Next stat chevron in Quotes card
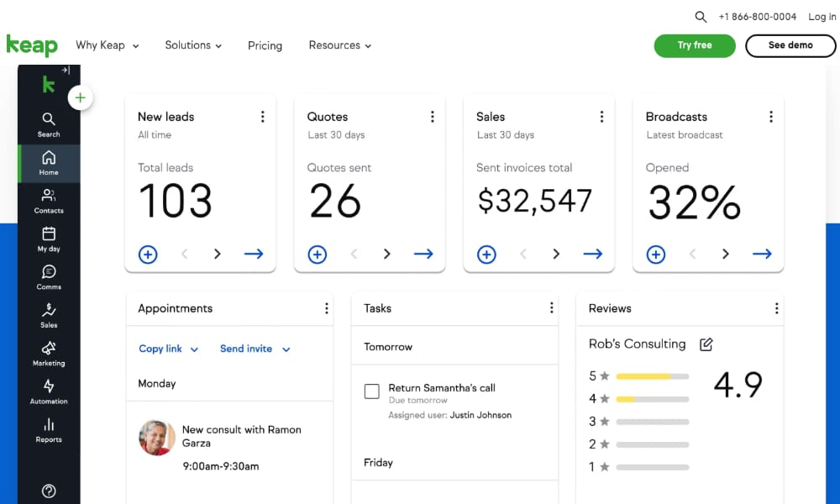This screenshot has width=840, height=504. 386,254
